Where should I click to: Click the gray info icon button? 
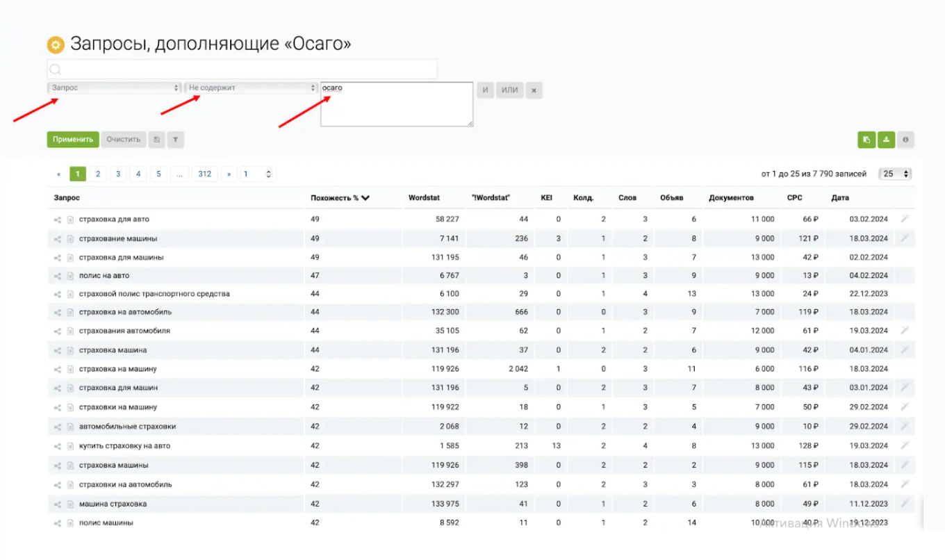tap(905, 140)
